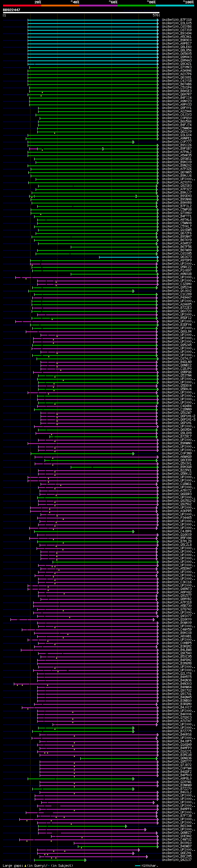
Task: Click green alignment bar of UniRef100_Q6NQ36
Action: 119,758
